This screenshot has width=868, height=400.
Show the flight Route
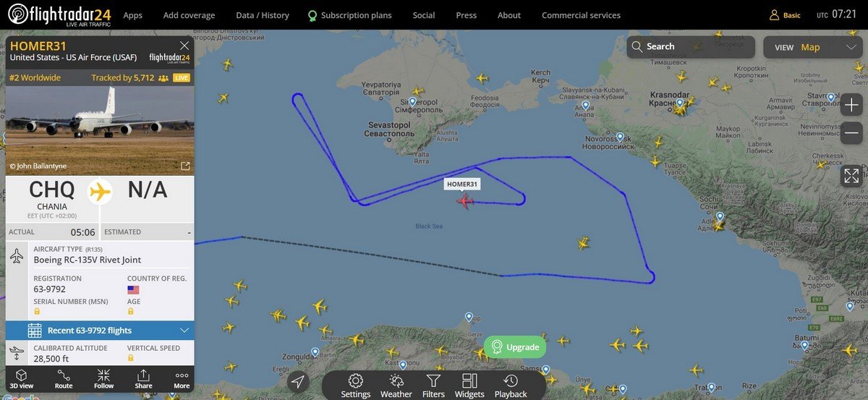(x=64, y=379)
